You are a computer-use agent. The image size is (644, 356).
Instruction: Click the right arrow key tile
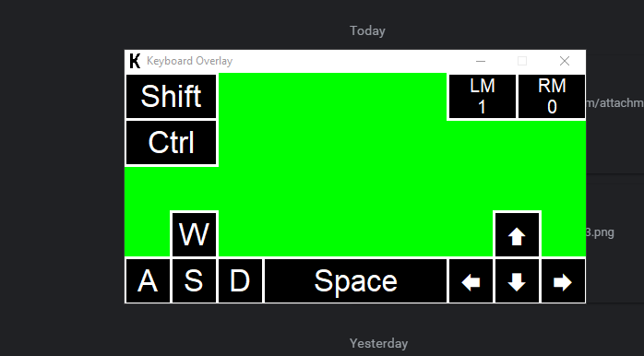[x=563, y=281]
